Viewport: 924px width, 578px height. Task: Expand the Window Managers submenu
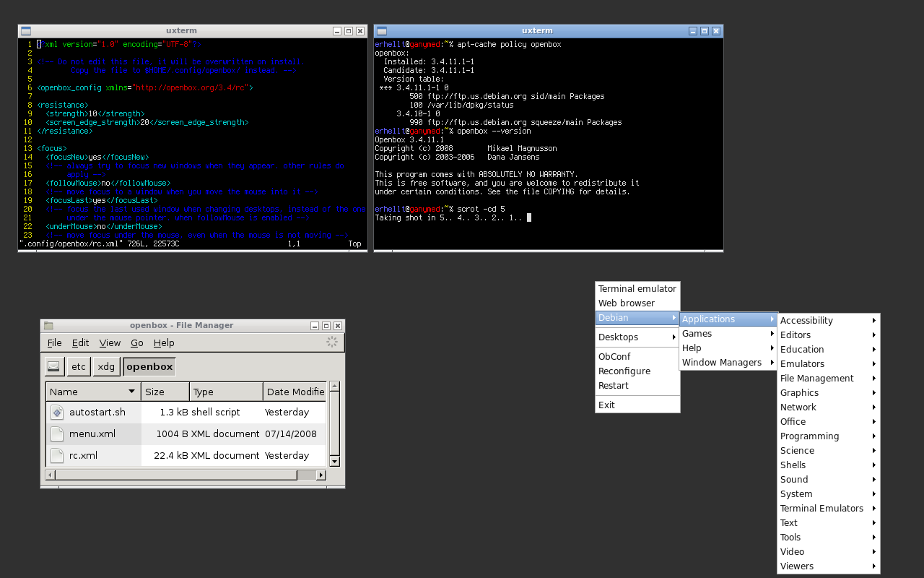[722, 362]
